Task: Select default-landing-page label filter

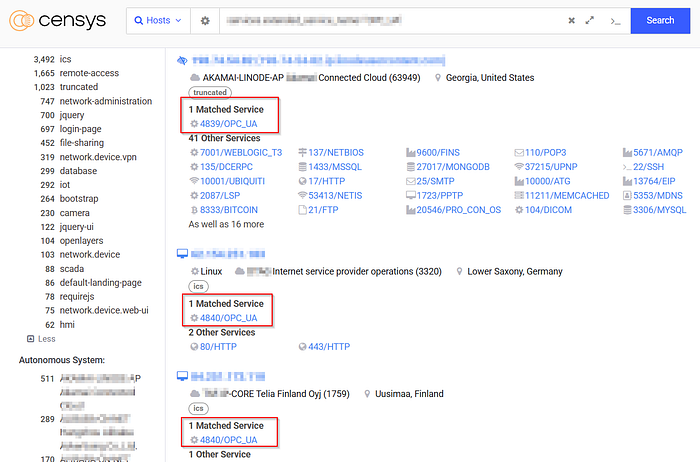Action: (x=100, y=283)
